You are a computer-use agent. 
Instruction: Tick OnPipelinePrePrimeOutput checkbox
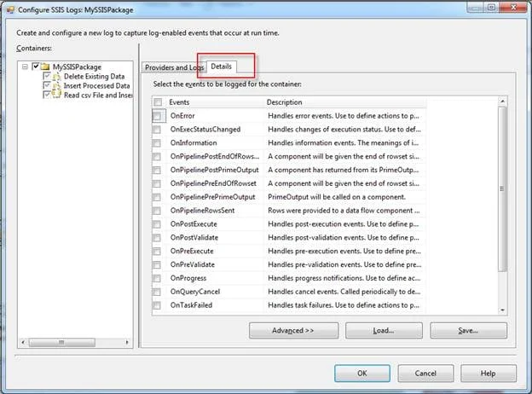click(157, 197)
